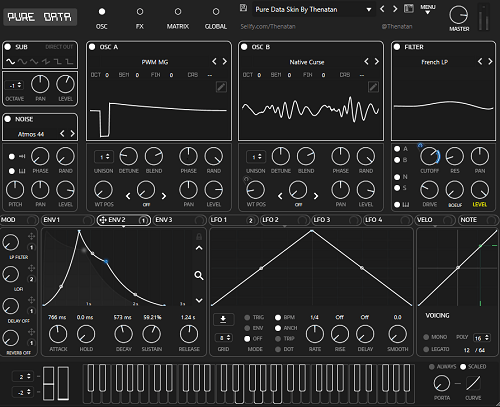
Task: Grab the ENV 2 drag-assign crosshair icon
Action: point(103,220)
